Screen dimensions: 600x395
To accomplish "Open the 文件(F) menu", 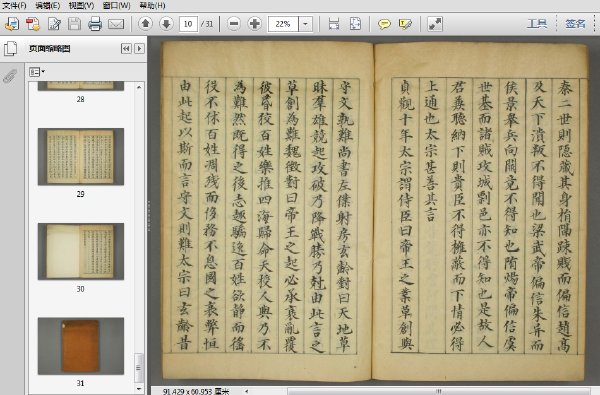I will point(14,5).
